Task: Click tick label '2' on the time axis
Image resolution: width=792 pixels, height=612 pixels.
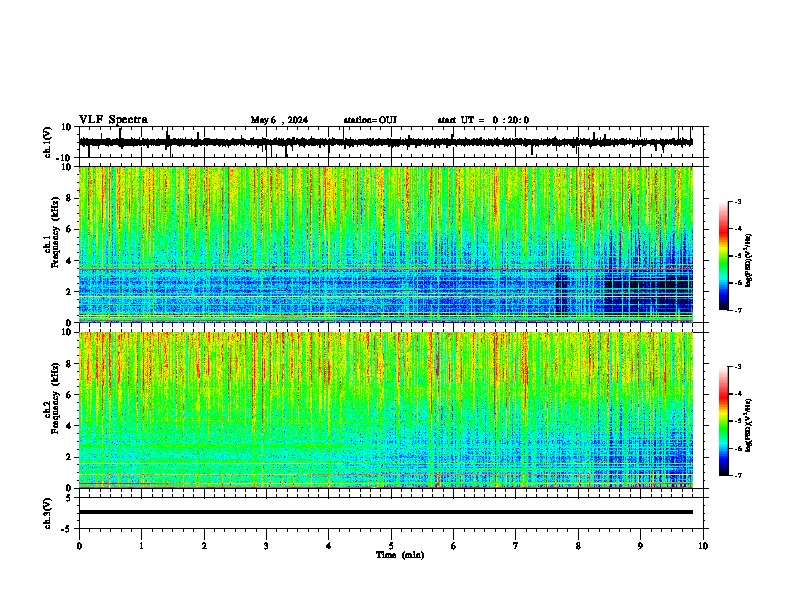Action: (204, 546)
